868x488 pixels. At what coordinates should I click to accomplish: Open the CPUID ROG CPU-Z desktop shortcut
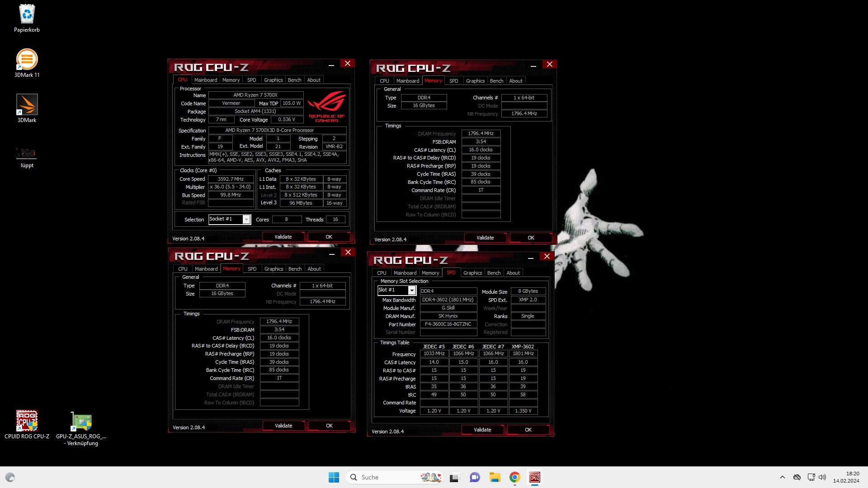(27, 425)
